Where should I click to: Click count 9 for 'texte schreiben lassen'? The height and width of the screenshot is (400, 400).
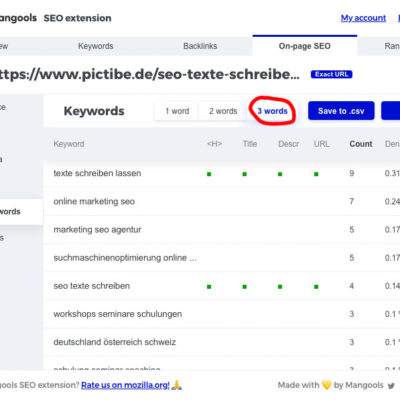(x=352, y=173)
